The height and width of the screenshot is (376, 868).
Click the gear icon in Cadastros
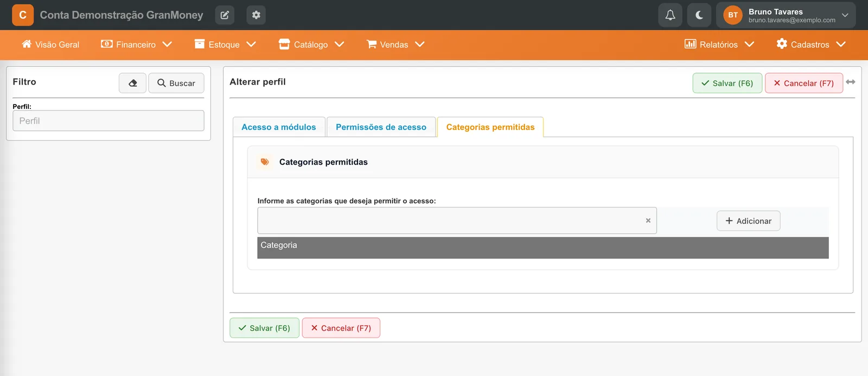[x=782, y=44]
